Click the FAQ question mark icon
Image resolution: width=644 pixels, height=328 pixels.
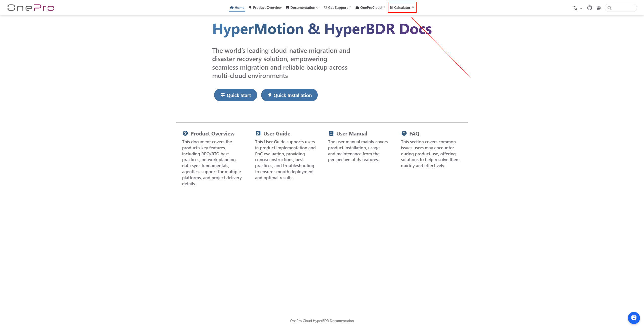pos(404,133)
